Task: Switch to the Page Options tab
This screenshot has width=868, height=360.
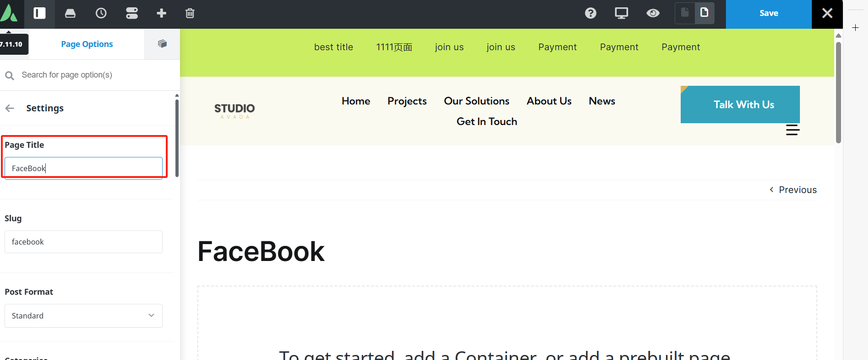Action: pyautogui.click(x=87, y=44)
